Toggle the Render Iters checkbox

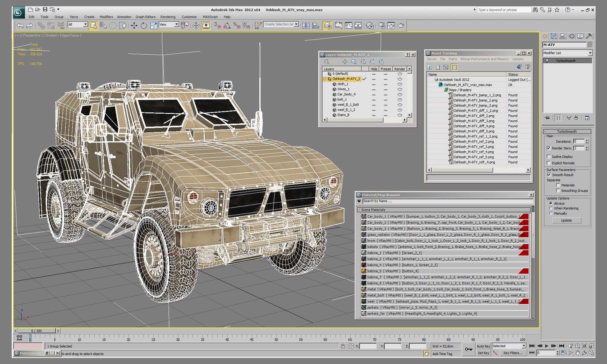(x=549, y=148)
